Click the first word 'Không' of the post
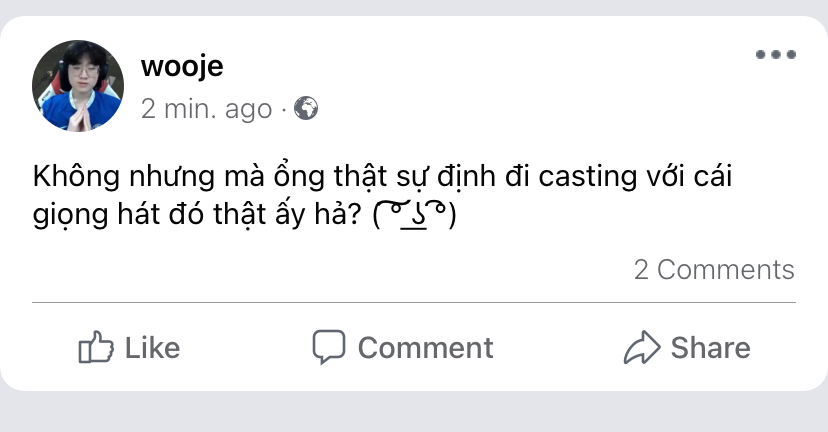 click(77, 176)
